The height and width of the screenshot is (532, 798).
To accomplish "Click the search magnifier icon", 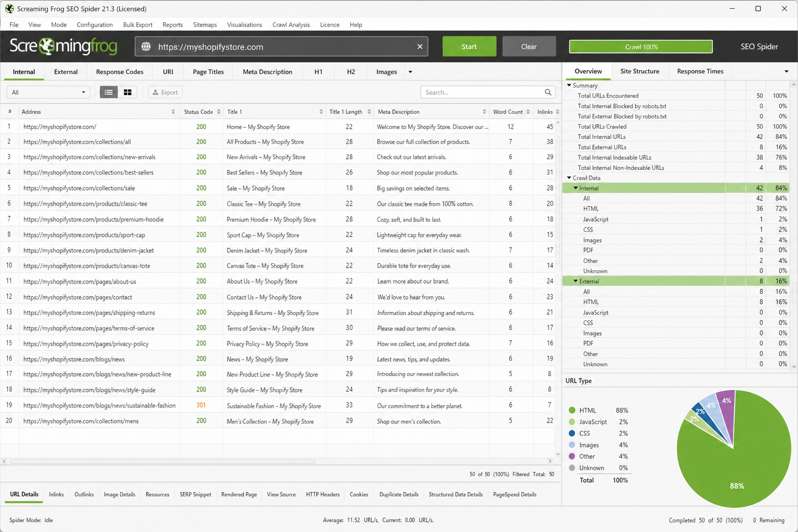I will coord(548,92).
